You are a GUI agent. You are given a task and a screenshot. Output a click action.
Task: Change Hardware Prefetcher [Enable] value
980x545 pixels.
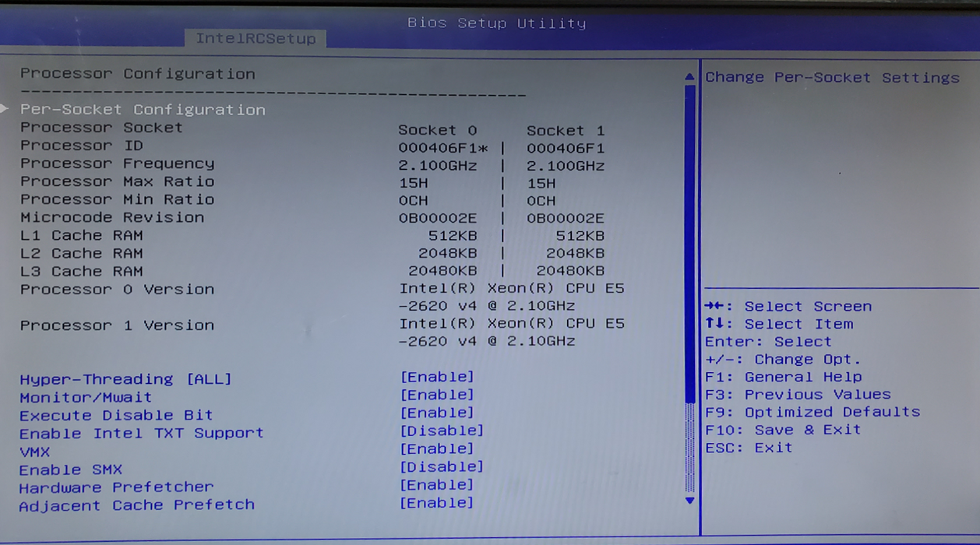(x=437, y=484)
